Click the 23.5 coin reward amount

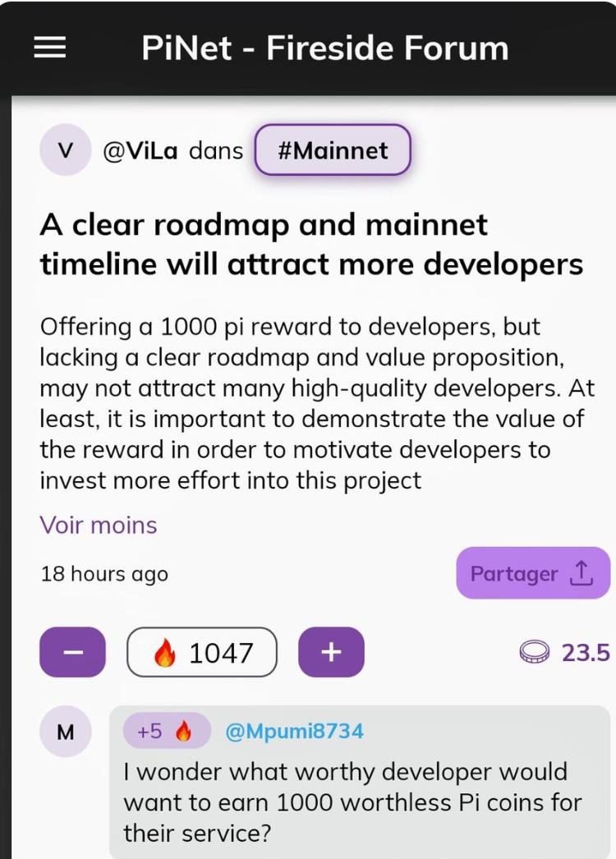(586, 653)
